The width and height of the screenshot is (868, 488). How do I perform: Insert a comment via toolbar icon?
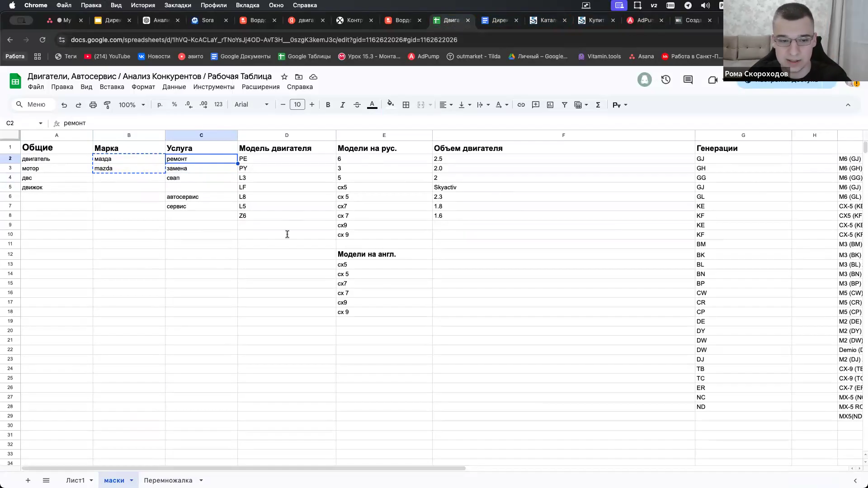[536, 105]
